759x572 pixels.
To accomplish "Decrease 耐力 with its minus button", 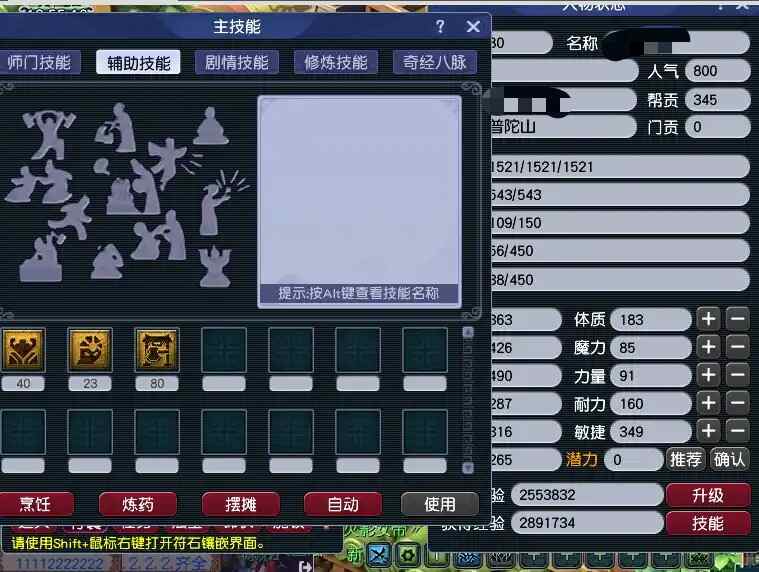I will pos(737,403).
